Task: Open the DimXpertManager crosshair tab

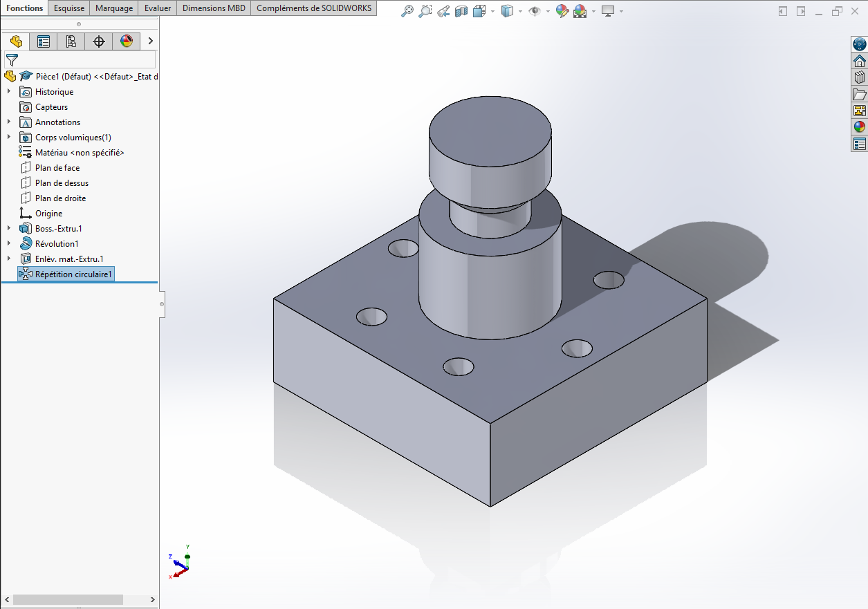Action: (x=99, y=41)
